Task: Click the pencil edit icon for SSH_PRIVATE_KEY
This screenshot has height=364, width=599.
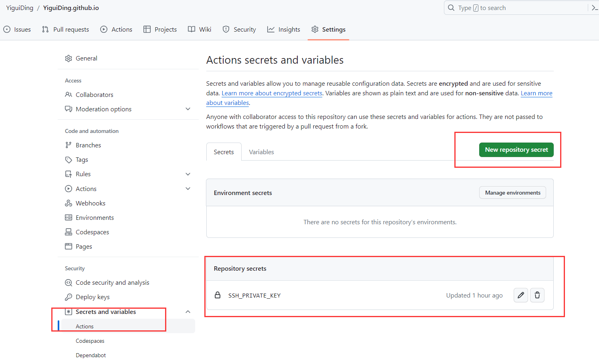Action: 520,295
